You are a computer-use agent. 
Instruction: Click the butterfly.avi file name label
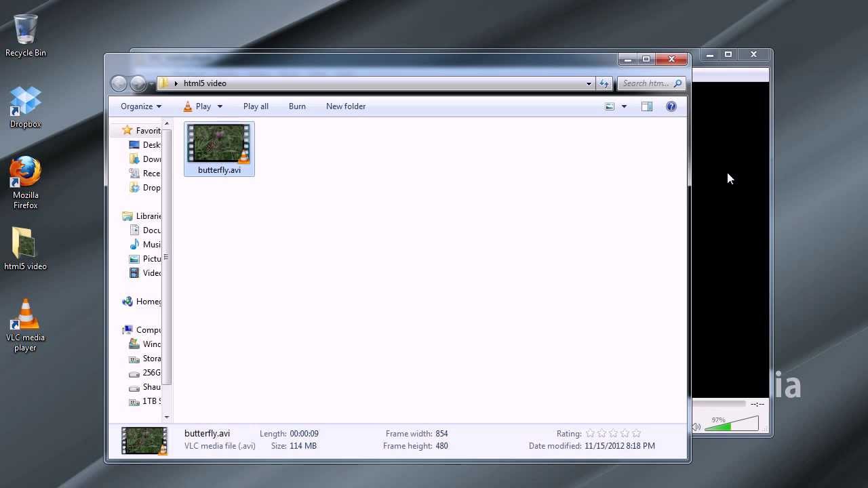(x=219, y=170)
